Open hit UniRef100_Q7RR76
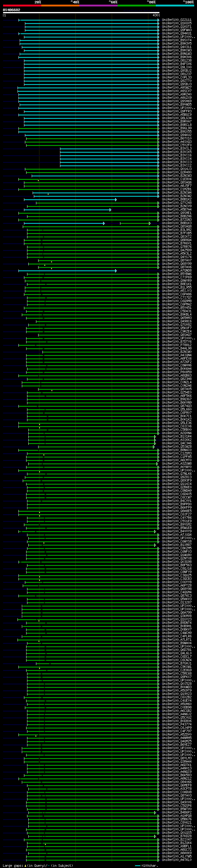The width and height of the screenshot is (197, 868). pos(177,247)
